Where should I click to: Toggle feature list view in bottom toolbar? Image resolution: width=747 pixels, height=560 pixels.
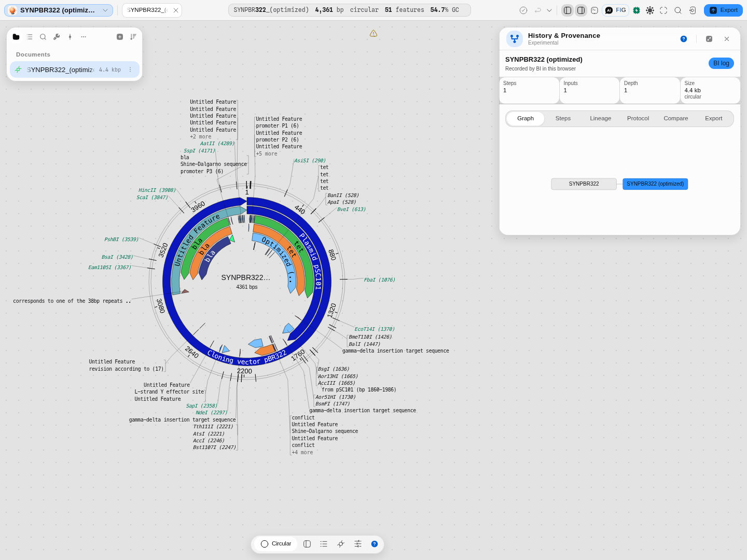pyautogui.click(x=324, y=544)
